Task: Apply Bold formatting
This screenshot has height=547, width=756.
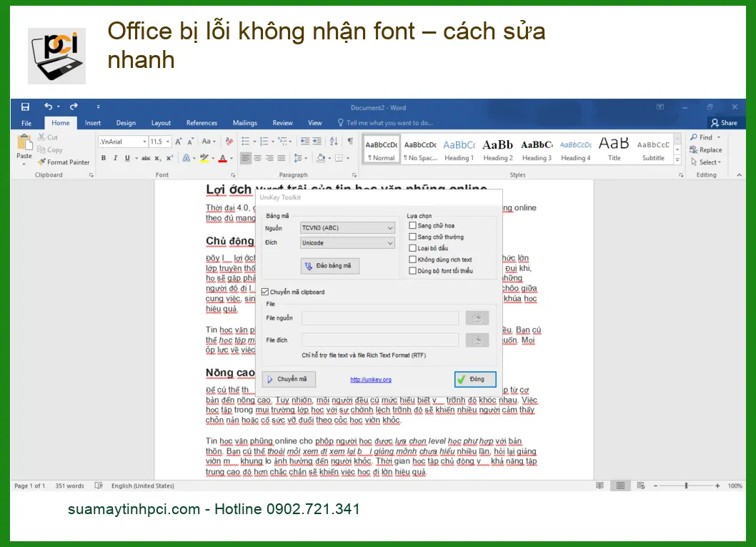Action: point(103,158)
